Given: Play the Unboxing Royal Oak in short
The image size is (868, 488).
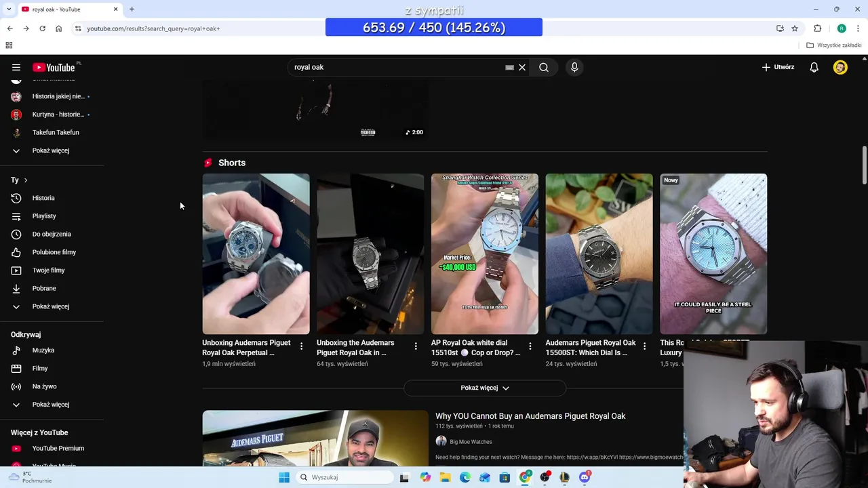Looking at the screenshot, I should click(370, 254).
